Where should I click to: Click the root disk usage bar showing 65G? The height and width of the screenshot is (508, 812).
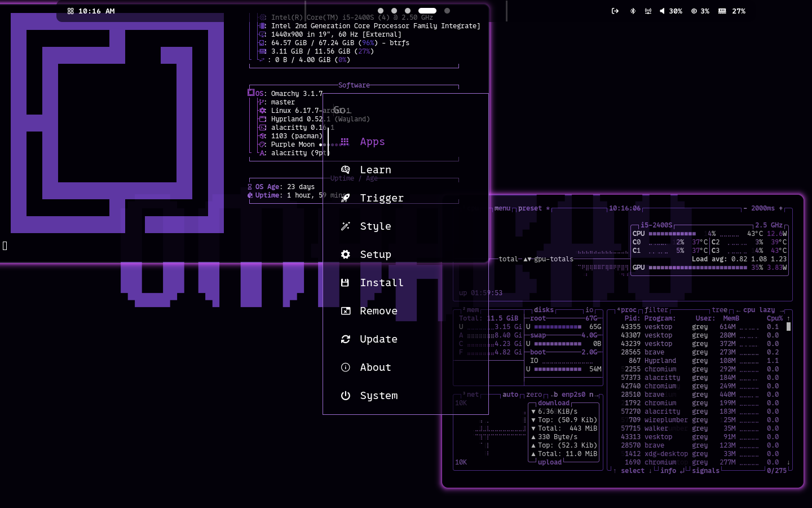click(558, 327)
